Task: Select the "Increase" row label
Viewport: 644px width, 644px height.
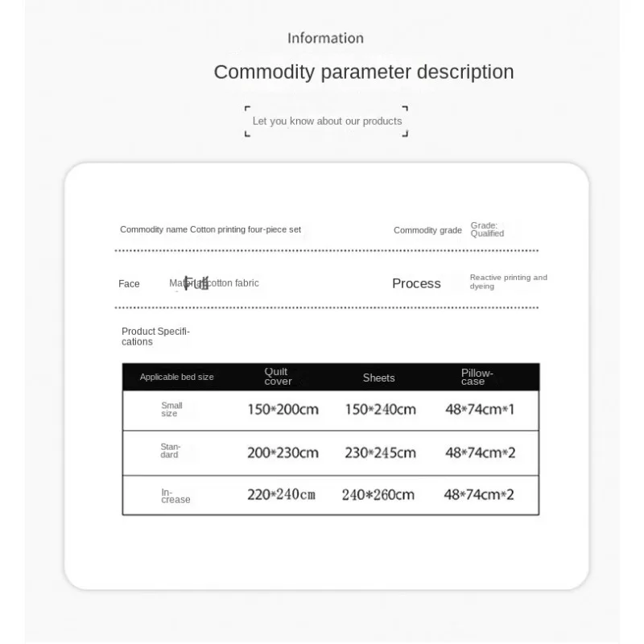Action: [175, 495]
